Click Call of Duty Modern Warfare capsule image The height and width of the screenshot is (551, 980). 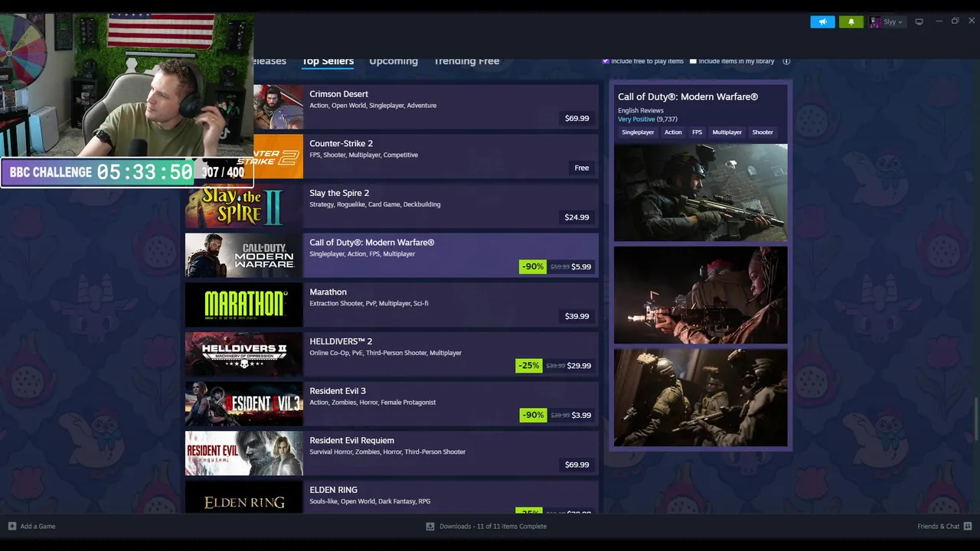243,256
